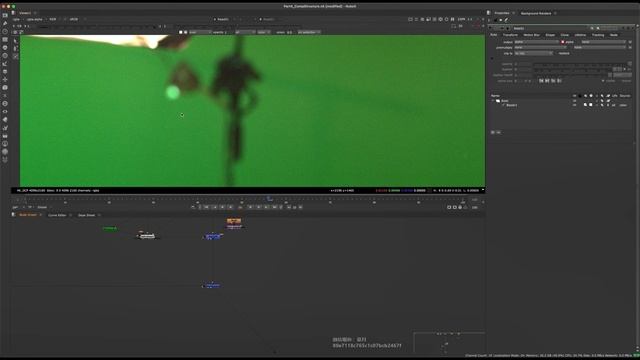Click the last key-navigation icon in Roto lifetime row
Viewport: 640px width, 360px height.
tap(559, 81)
